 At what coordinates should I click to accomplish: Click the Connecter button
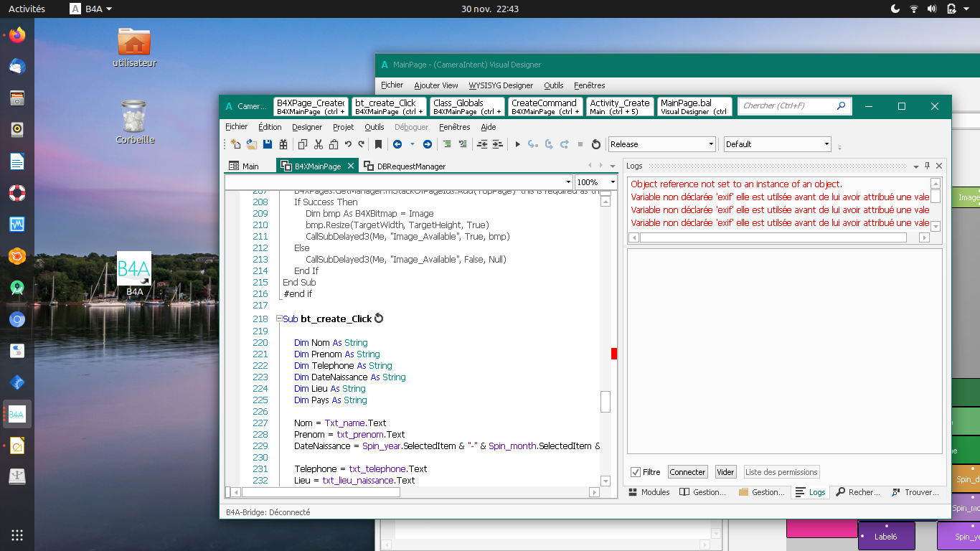[x=688, y=472]
